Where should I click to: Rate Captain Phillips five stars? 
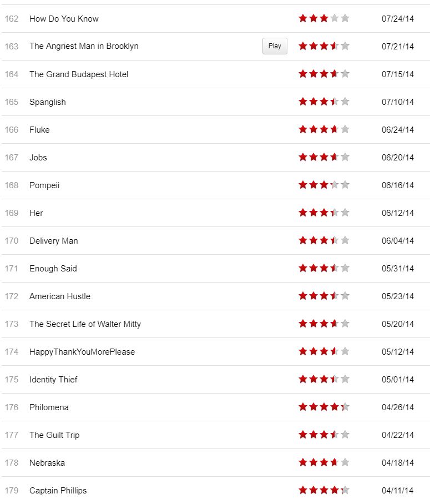tap(345, 490)
